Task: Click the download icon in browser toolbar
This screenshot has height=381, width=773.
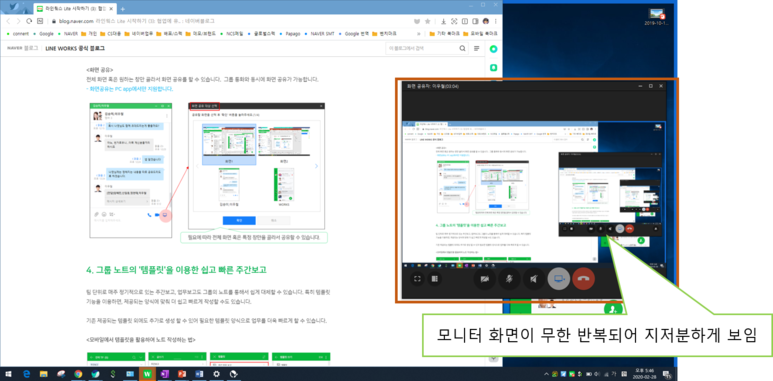Action: (443, 21)
